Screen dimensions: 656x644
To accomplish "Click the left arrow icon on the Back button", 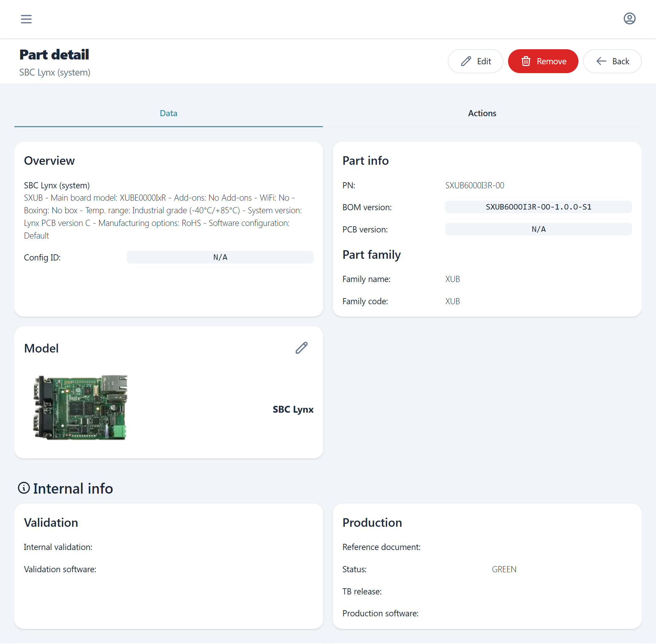I will (x=601, y=61).
